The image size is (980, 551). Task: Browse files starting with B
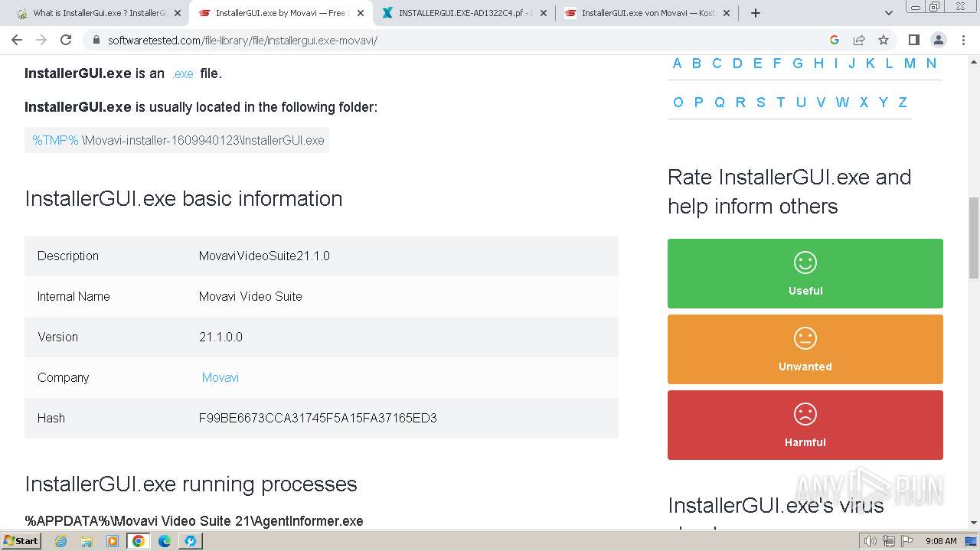tap(697, 64)
